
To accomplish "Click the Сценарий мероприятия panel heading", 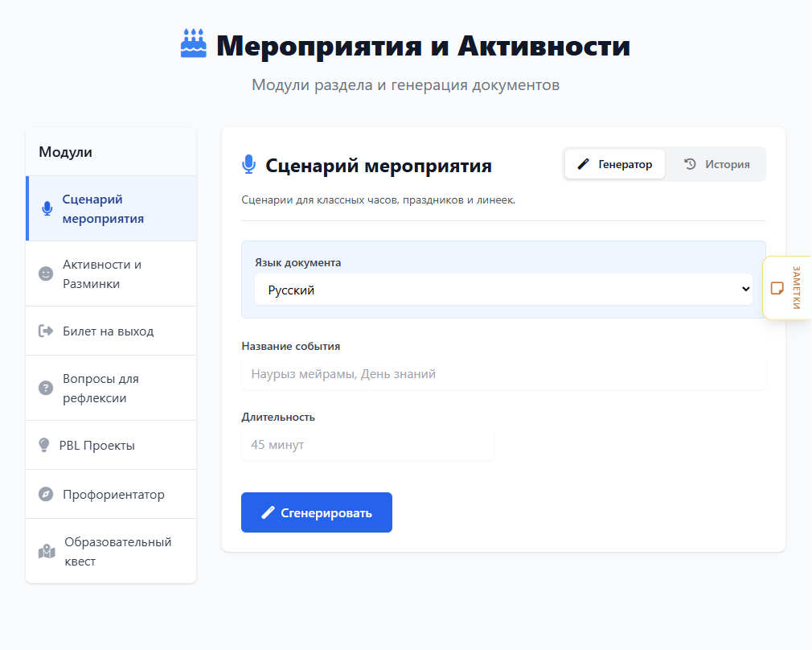I will [x=379, y=166].
